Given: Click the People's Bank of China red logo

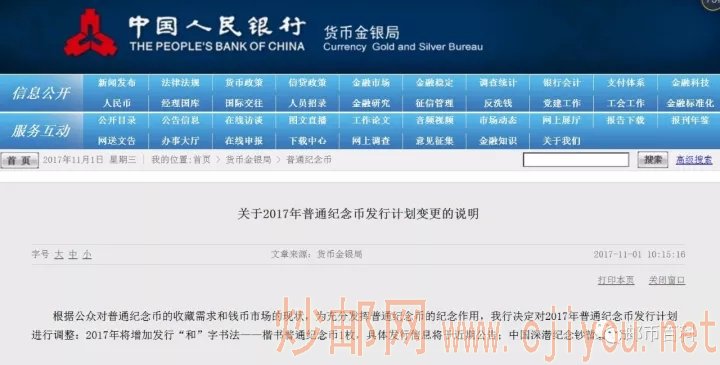Looking at the screenshot, I should [x=90, y=33].
